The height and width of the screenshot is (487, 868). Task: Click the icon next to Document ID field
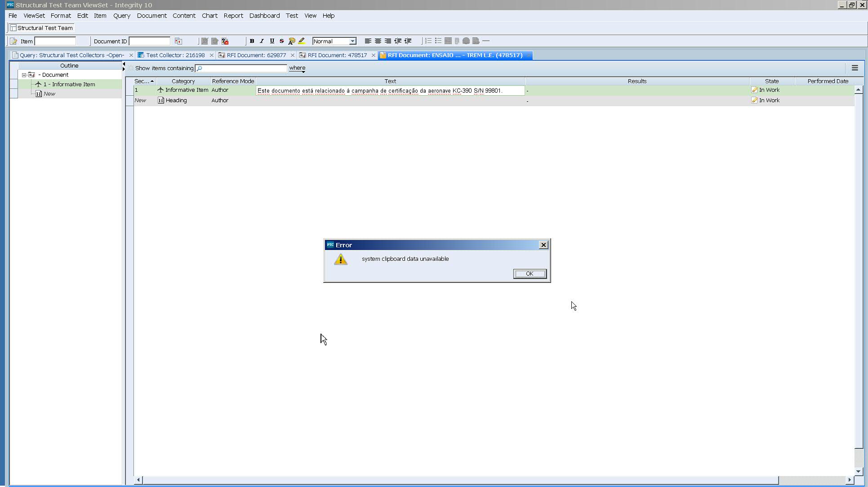pos(178,41)
